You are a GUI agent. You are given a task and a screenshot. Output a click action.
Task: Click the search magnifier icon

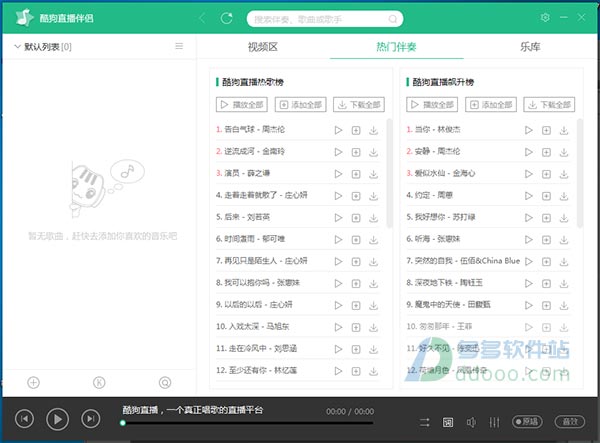point(393,19)
